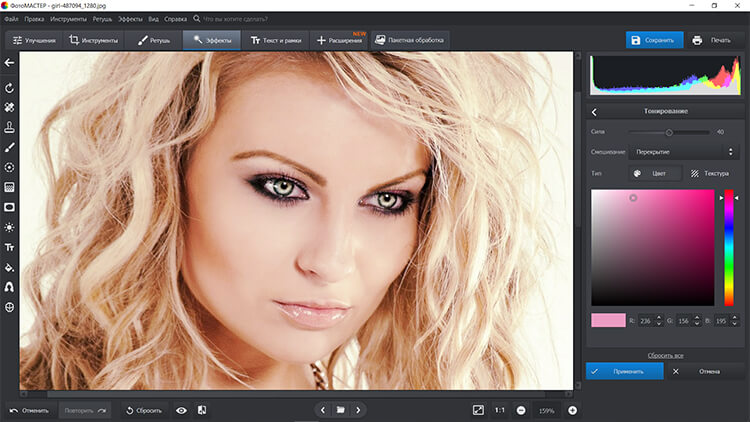
Task: Click the Сохранить button
Action: (654, 40)
